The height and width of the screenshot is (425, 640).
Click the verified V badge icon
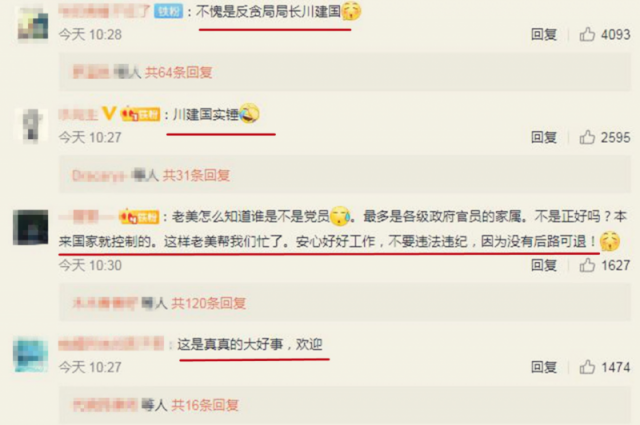click(109, 113)
